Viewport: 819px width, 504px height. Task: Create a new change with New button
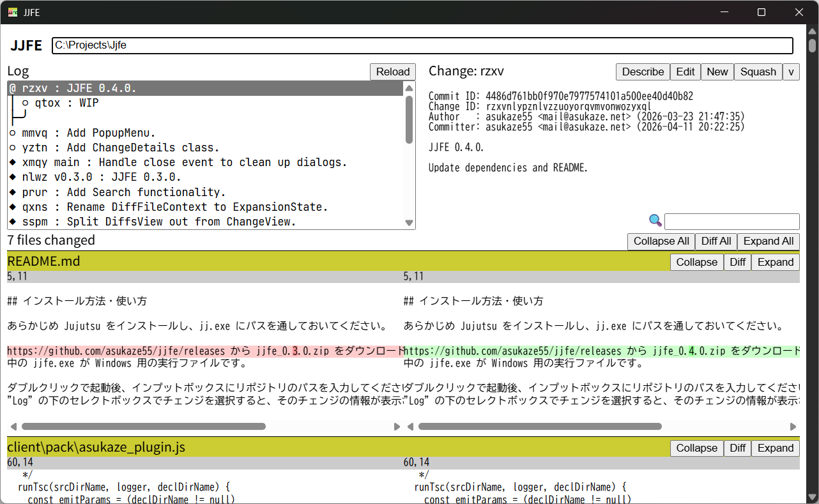click(x=717, y=72)
